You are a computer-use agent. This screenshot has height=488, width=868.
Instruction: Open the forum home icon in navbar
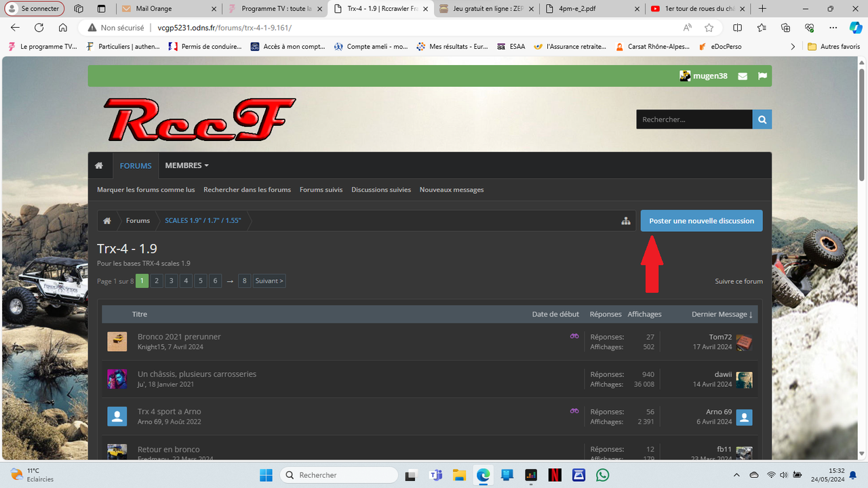(x=99, y=165)
